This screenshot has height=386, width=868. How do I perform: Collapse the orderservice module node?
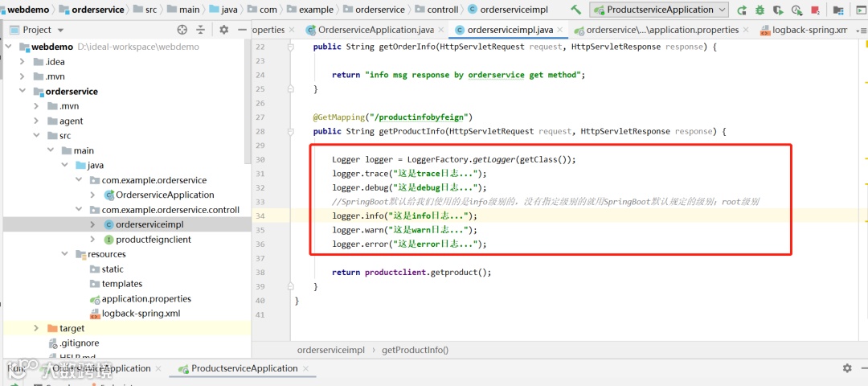[23, 92]
